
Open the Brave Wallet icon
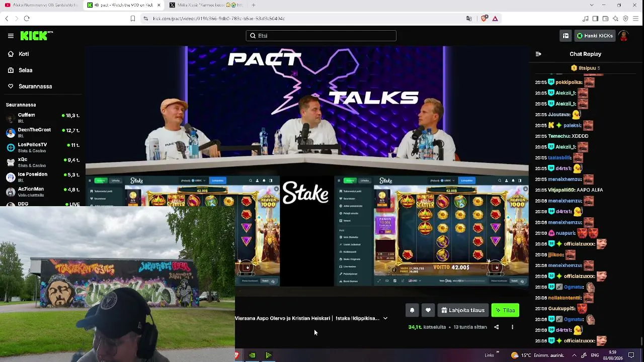click(x=605, y=19)
